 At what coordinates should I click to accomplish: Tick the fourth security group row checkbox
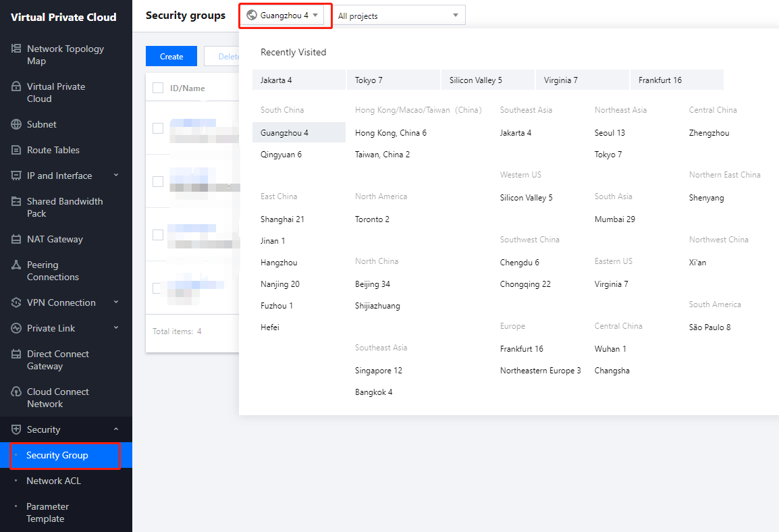pos(157,288)
